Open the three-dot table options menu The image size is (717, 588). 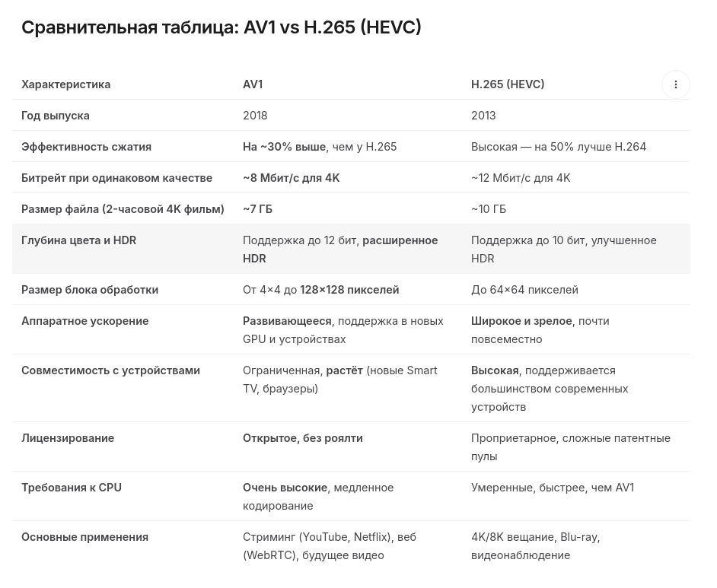[675, 84]
